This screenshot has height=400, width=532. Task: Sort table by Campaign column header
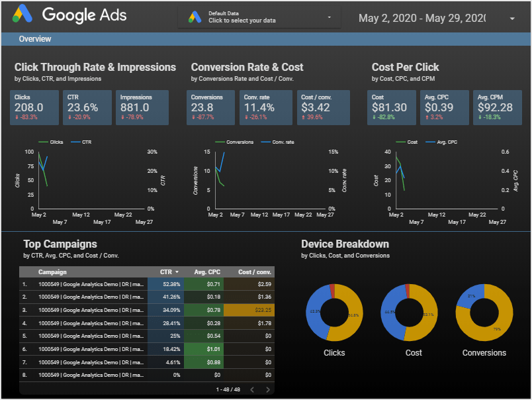[x=52, y=272]
